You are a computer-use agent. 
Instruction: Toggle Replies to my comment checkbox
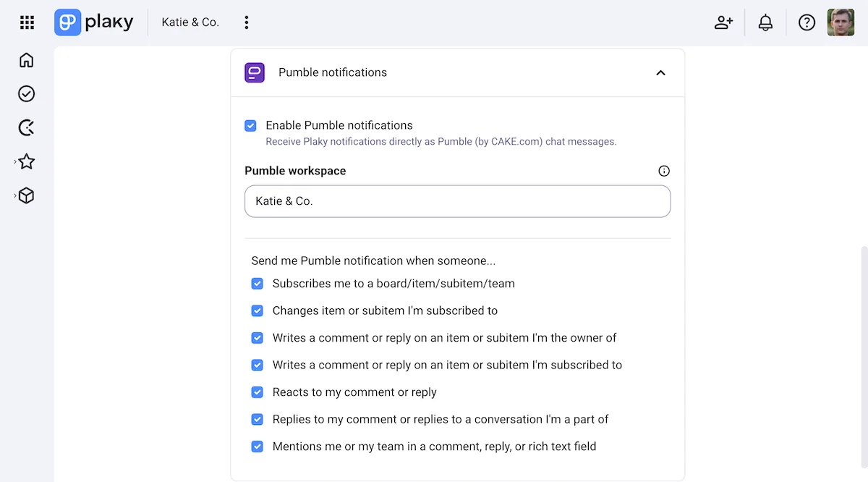click(257, 419)
